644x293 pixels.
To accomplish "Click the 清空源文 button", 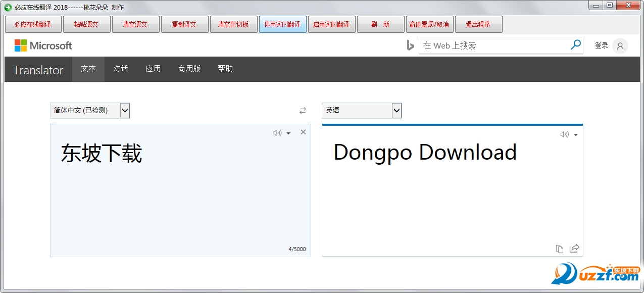I will (135, 24).
